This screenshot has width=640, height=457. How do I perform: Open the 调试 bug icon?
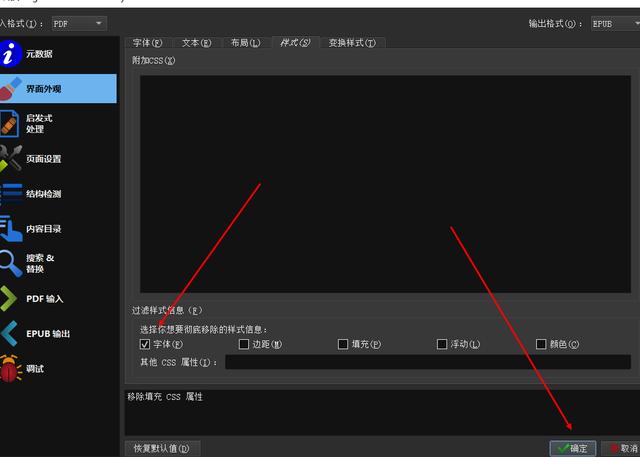click(10, 368)
